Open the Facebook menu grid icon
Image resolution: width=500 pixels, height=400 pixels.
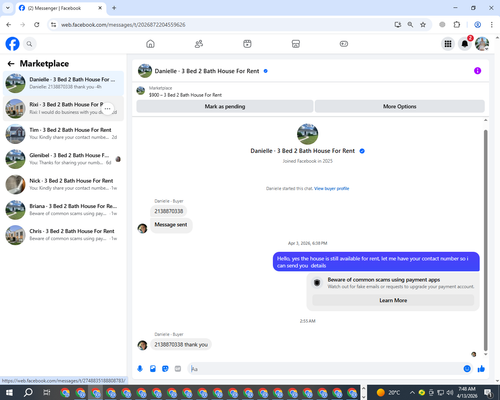click(448, 44)
